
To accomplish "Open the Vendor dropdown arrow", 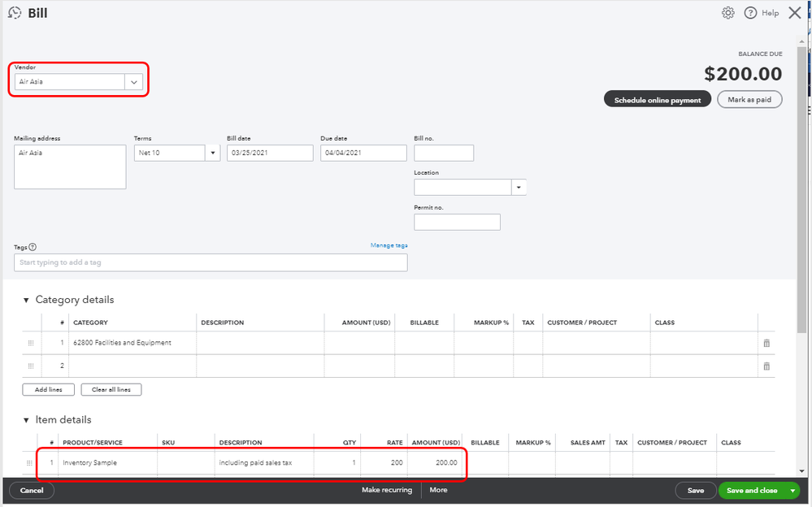I will tap(133, 82).
